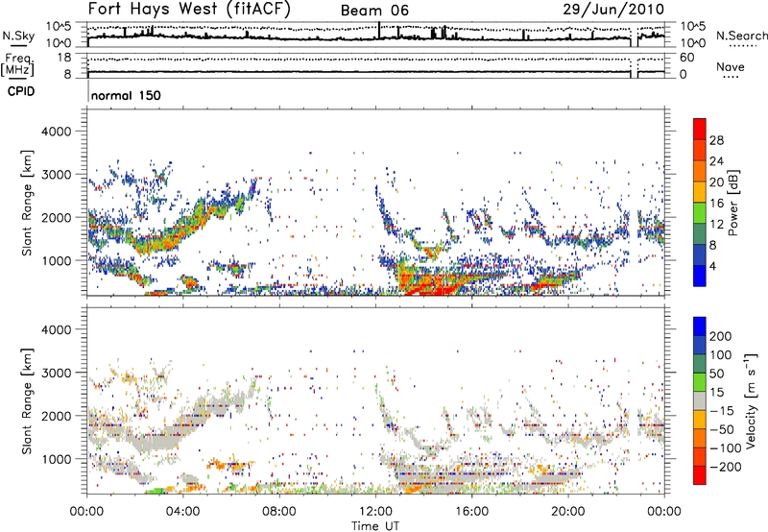Click the 'Time UT' axis label

pos(375,526)
